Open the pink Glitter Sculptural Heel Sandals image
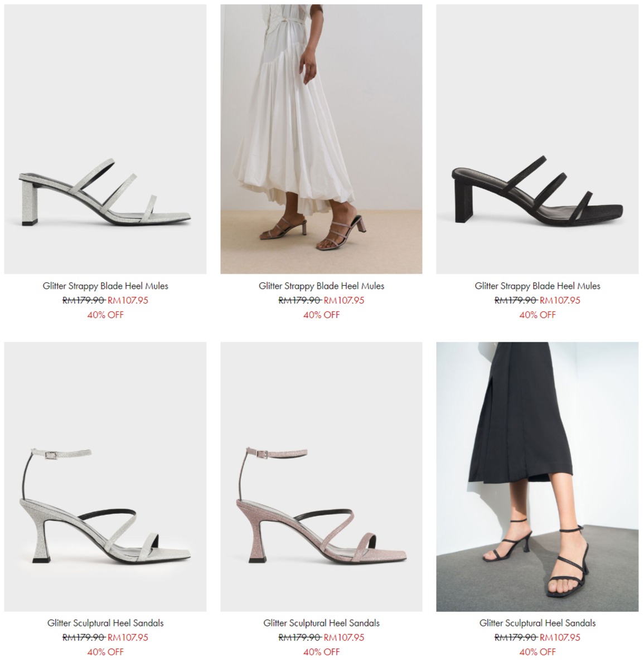Screen dimensions: 644x662 click(x=321, y=476)
